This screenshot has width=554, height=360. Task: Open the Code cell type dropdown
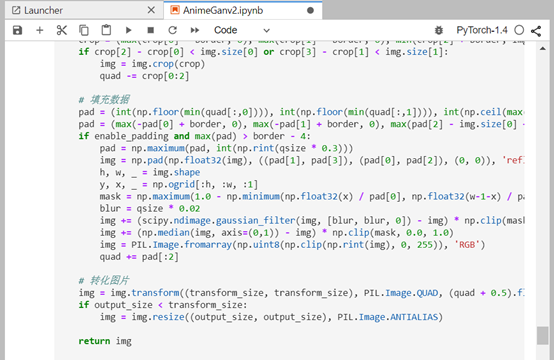point(242,30)
